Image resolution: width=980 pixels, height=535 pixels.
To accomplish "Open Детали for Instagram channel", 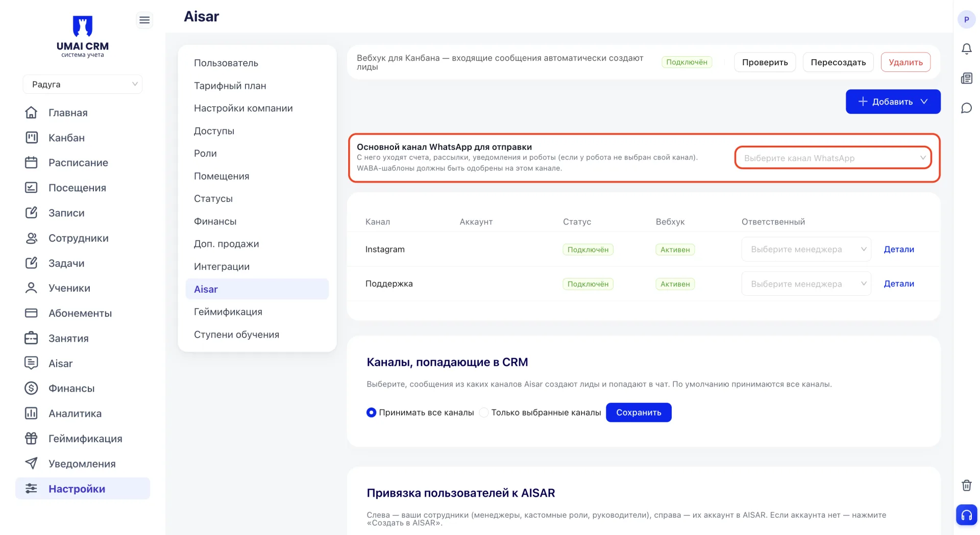I will pyautogui.click(x=899, y=249).
